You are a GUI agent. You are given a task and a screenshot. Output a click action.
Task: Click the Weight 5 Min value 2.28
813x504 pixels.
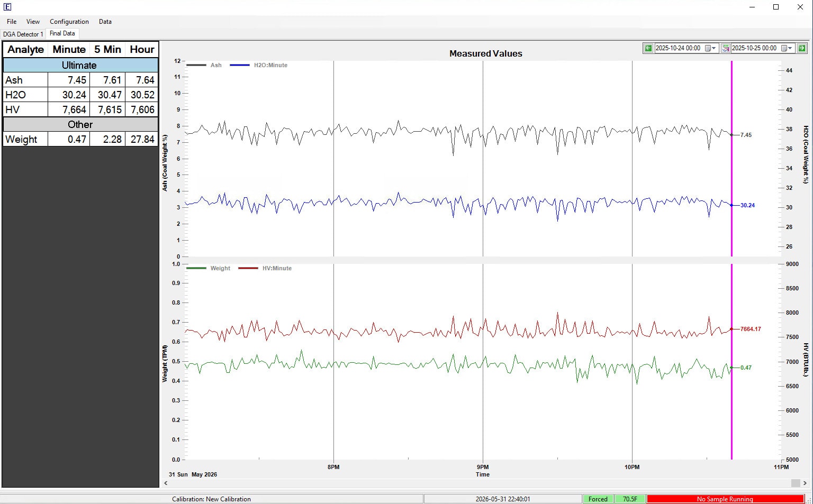108,139
